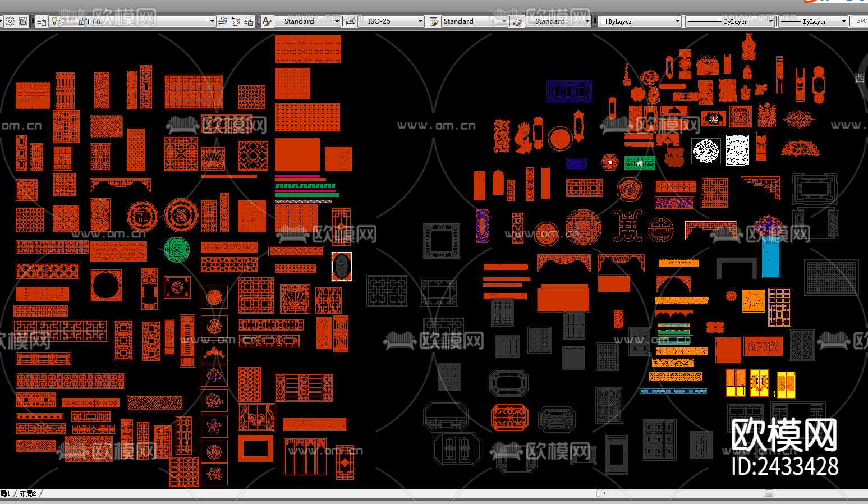Open the Dimension Style manager icon
The height and width of the screenshot is (504, 868).
tap(351, 21)
